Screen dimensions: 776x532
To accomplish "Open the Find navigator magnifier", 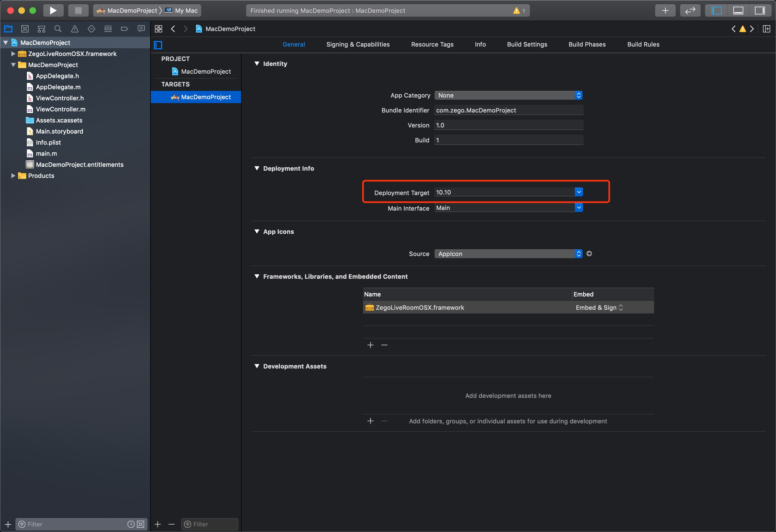I will point(58,29).
